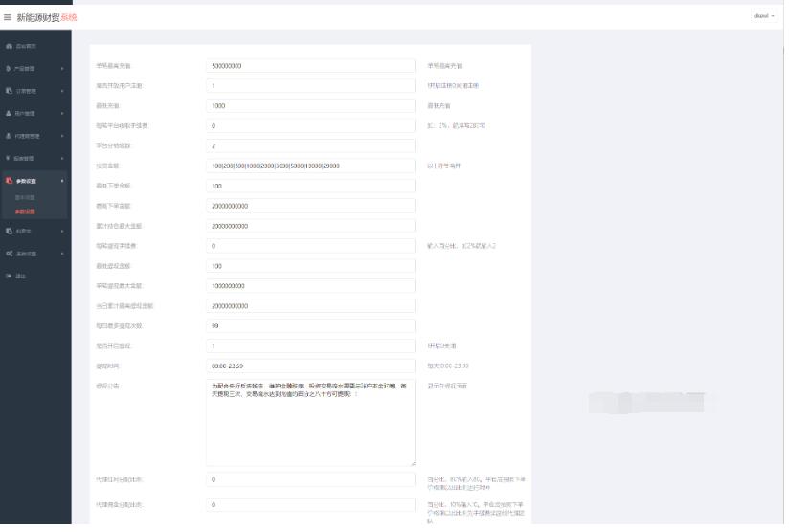
Task: Select the 基本设置 submenu item
Action: 25,199
